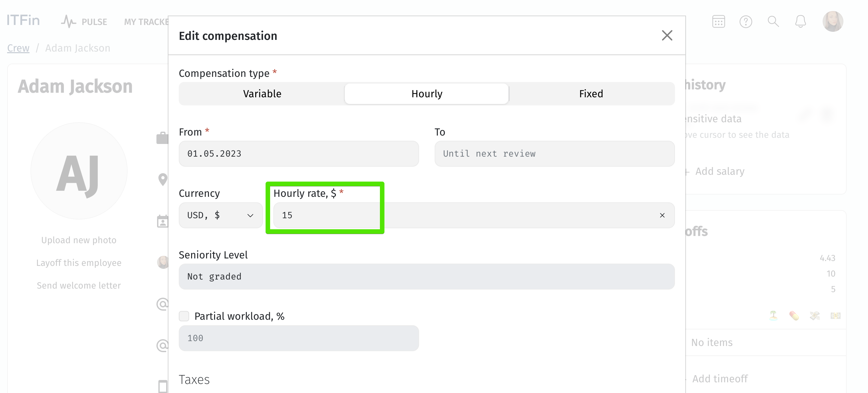Click the From date field

click(x=299, y=153)
